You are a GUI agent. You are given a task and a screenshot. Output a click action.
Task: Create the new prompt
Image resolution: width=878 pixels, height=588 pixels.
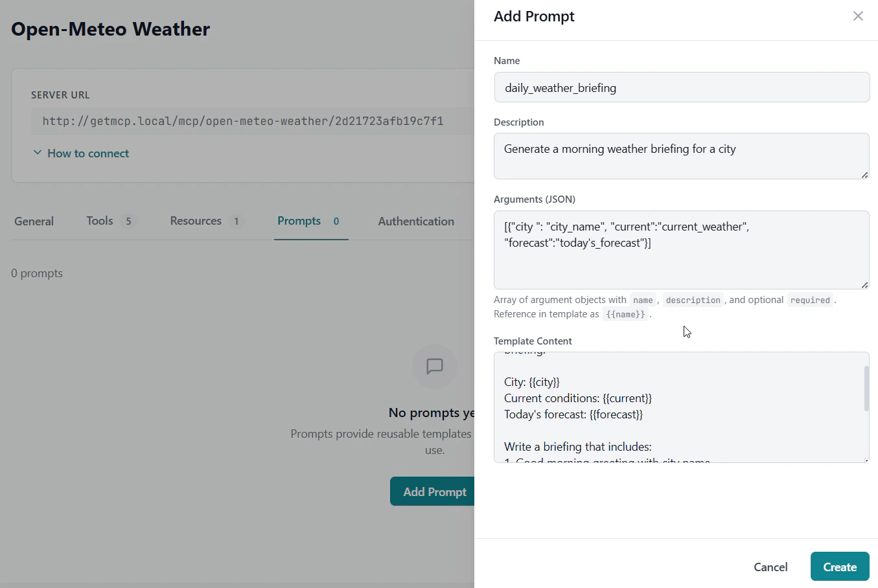pos(840,567)
